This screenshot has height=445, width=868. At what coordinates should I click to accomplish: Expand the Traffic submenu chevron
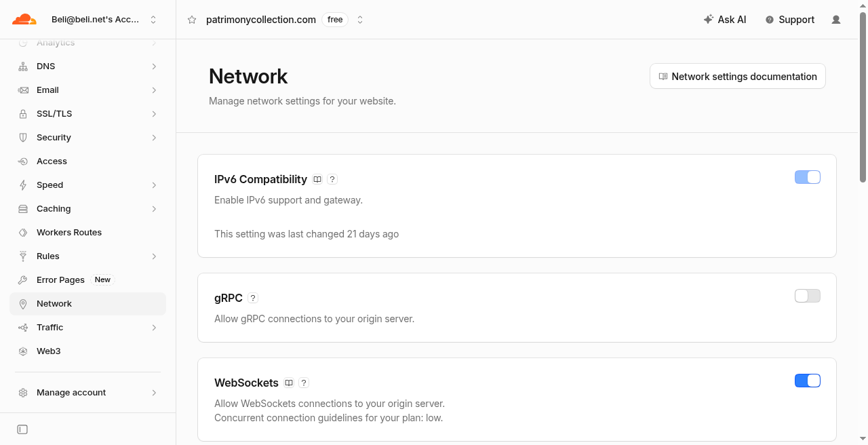[155, 328]
